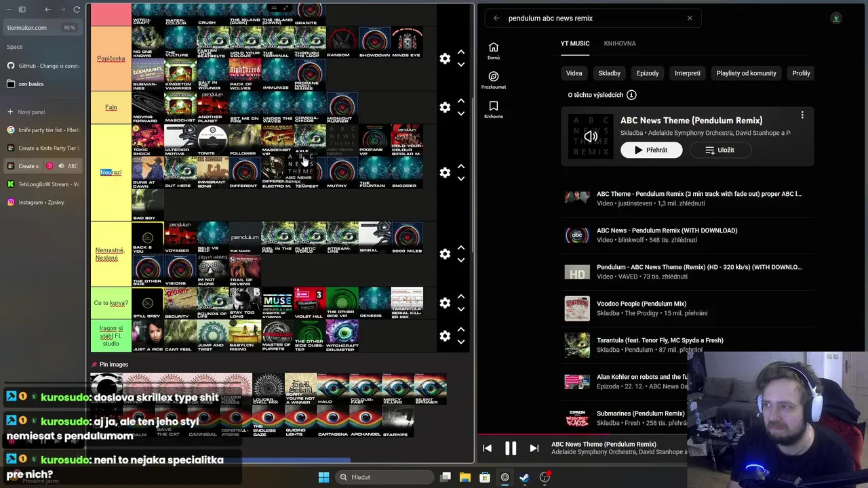Move the FL studio row up
This screenshot has width=868, height=488.
[461, 329]
